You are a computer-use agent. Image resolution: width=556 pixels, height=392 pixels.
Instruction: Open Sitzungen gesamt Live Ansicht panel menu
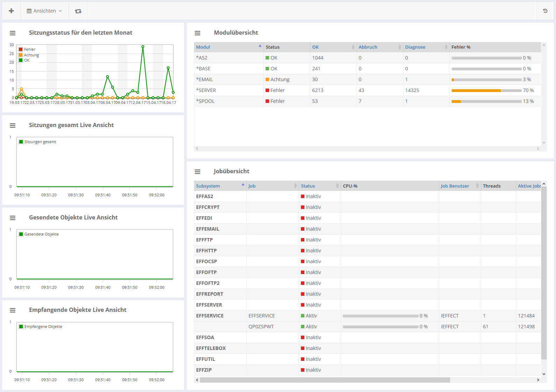tap(13, 125)
